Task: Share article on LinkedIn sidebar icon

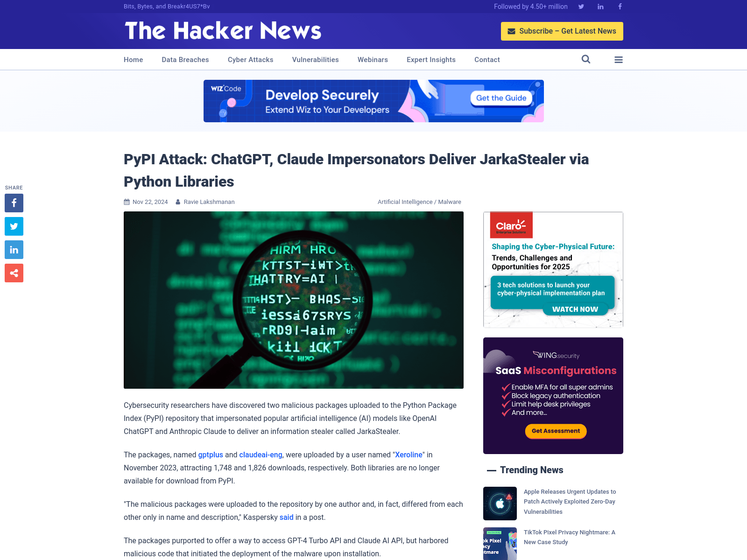Action: pos(14,250)
